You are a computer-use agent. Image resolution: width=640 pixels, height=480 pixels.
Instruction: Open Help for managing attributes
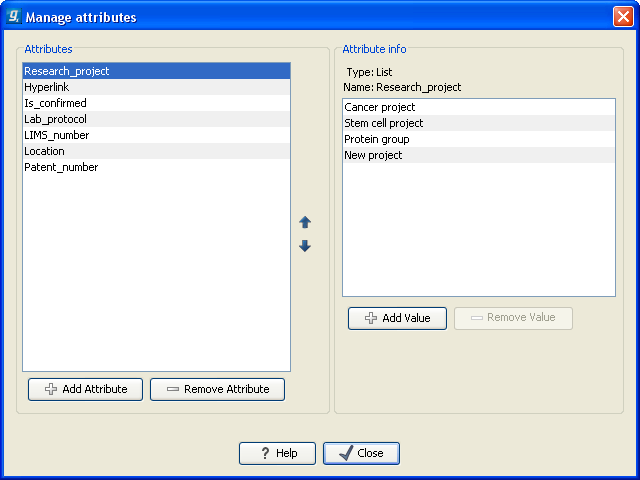(277, 453)
